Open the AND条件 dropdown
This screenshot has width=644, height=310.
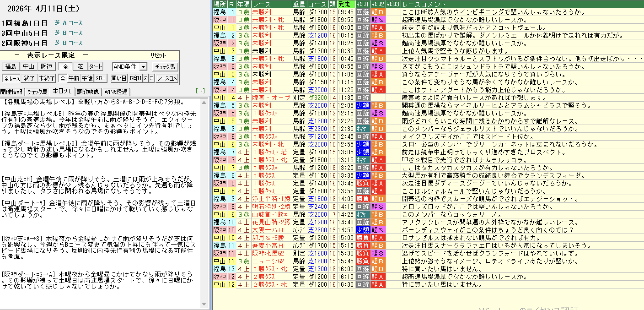tap(143, 66)
